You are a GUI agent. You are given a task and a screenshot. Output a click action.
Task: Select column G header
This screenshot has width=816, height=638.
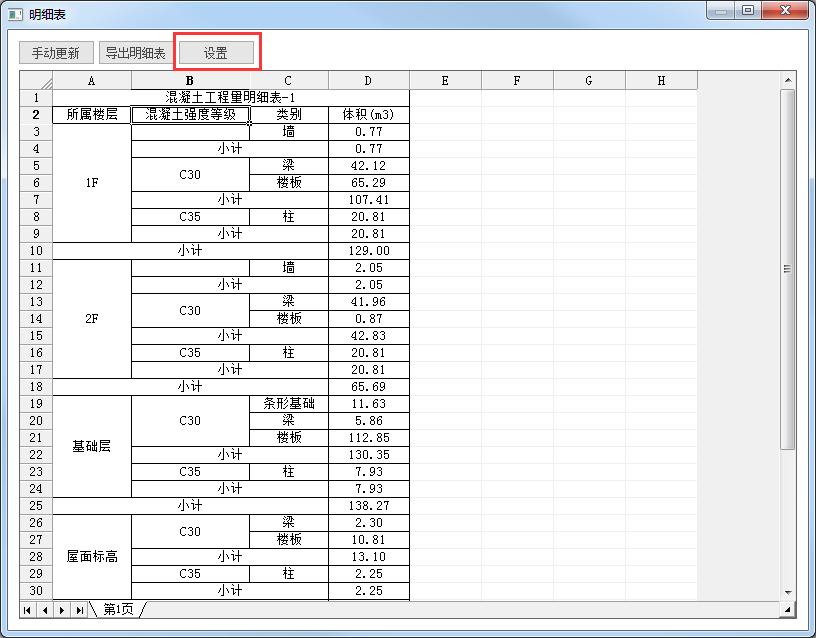pyautogui.click(x=589, y=81)
